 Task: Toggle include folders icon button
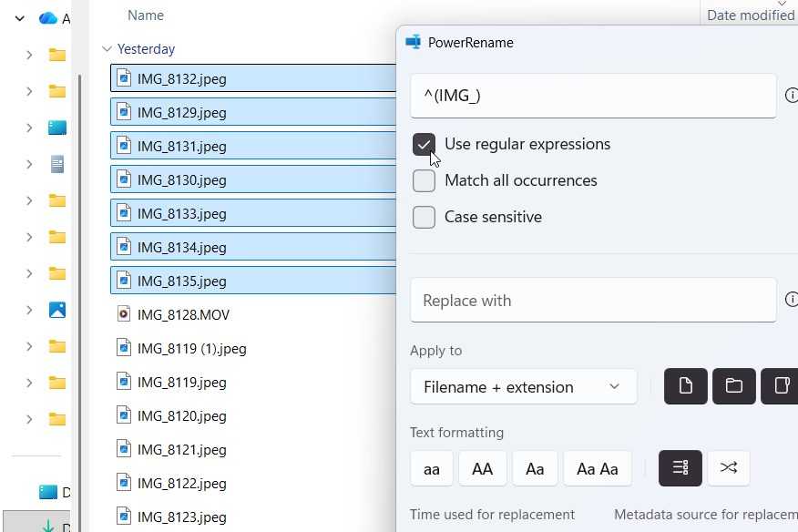click(734, 386)
